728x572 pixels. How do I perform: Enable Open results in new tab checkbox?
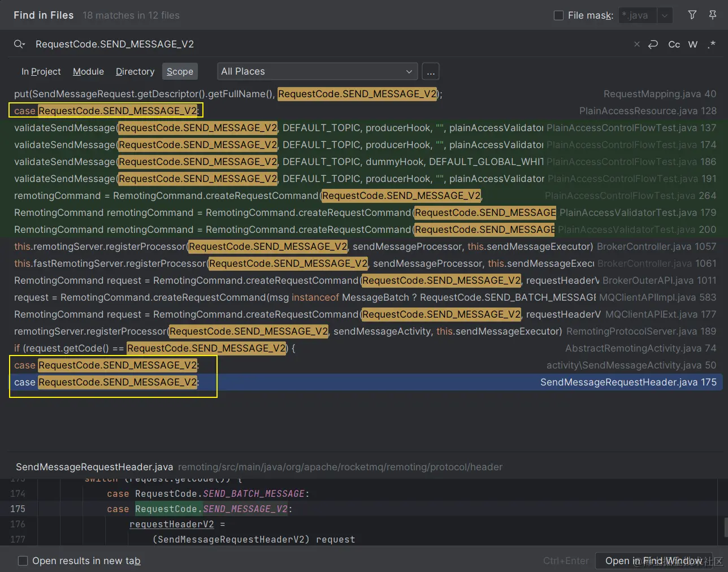pyautogui.click(x=23, y=561)
